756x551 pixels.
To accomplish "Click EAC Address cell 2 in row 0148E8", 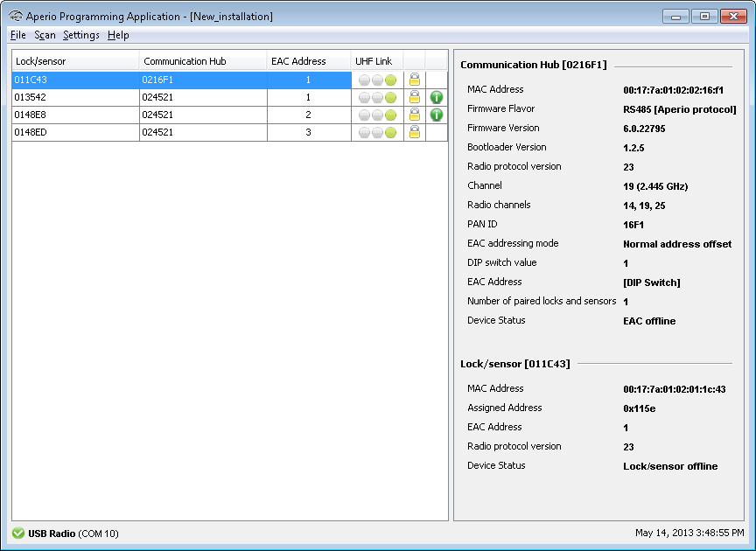I will pyautogui.click(x=309, y=115).
